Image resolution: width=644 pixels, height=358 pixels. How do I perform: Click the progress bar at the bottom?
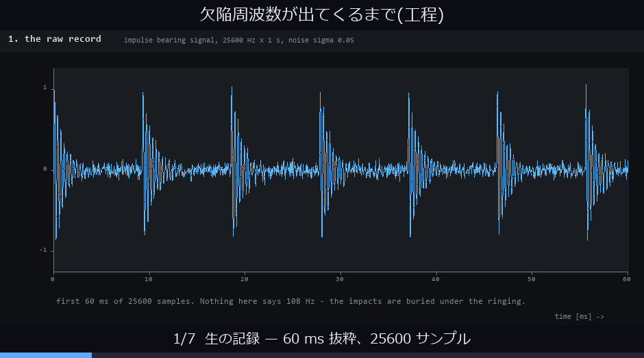[322, 355]
